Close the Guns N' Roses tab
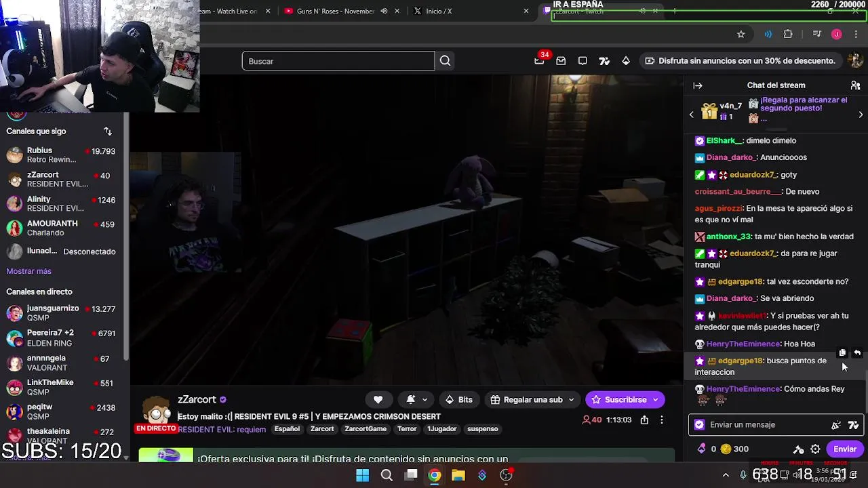The height and width of the screenshot is (488, 868). [x=397, y=11]
